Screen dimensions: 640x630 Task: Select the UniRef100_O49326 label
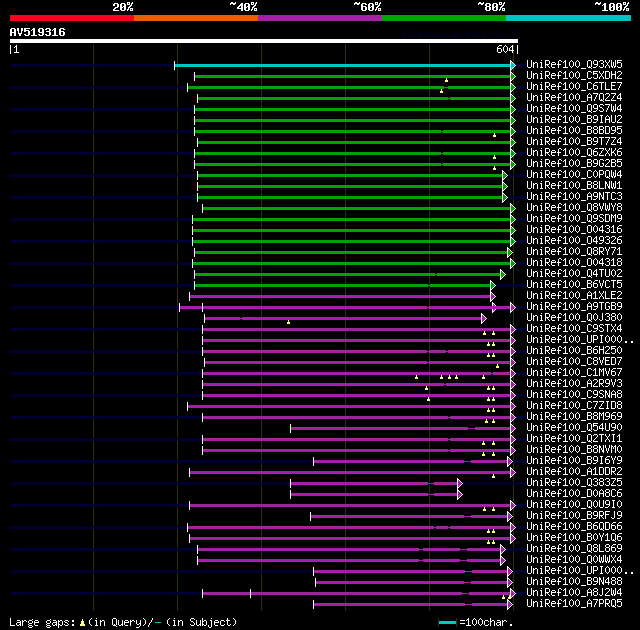[x=574, y=241]
